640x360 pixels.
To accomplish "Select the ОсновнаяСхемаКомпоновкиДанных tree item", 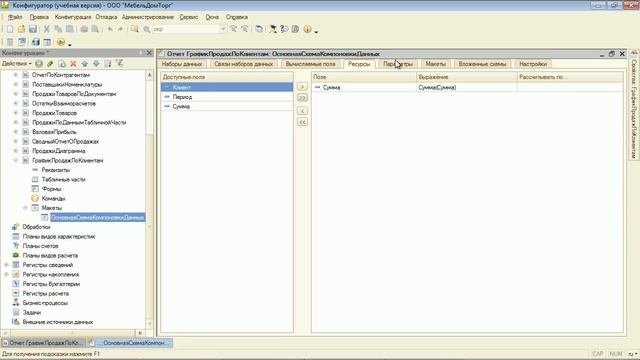I will [97, 218].
